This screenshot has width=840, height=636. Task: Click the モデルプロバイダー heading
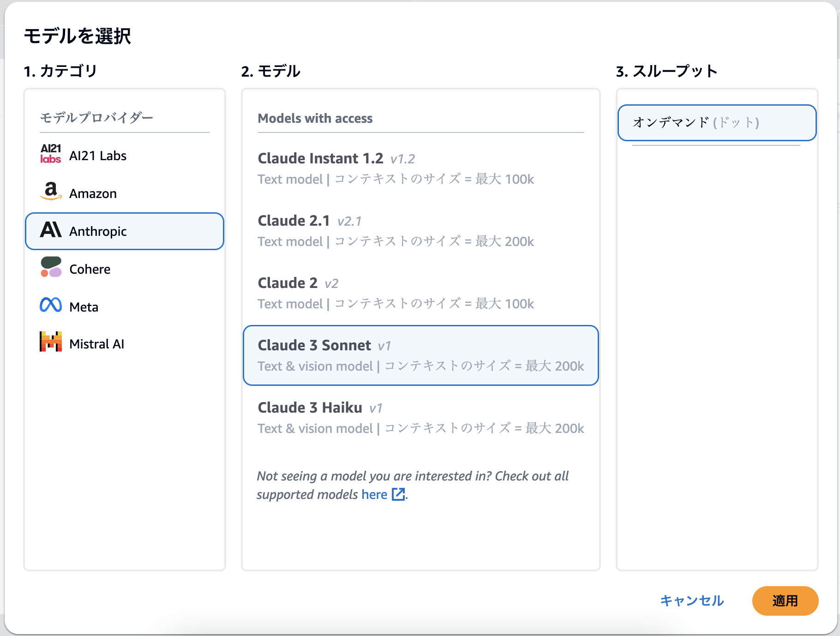(96, 118)
